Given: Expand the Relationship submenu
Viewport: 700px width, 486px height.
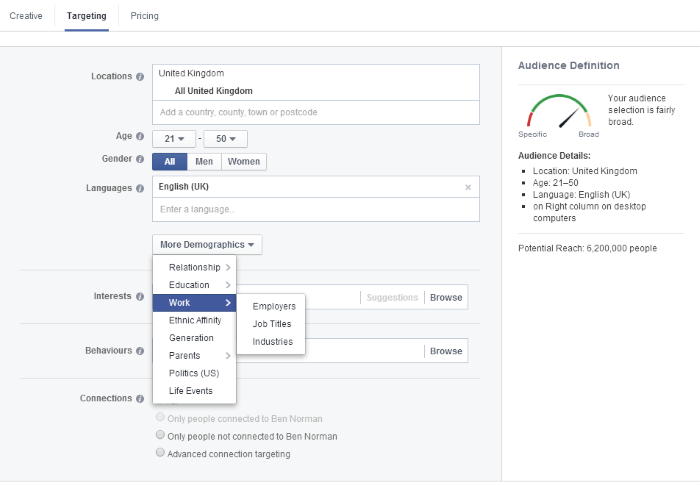Looking at the screenshot, I should click(194, 267).
